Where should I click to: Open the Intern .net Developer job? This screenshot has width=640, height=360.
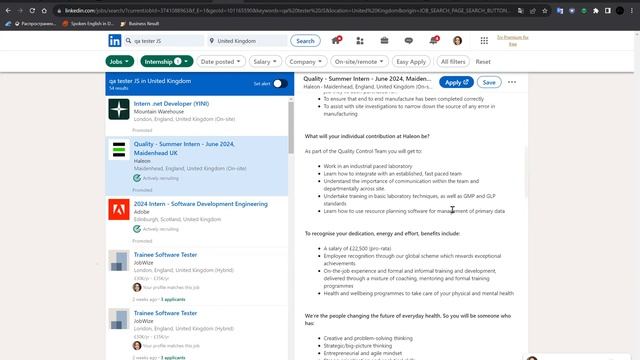(171, 104)
